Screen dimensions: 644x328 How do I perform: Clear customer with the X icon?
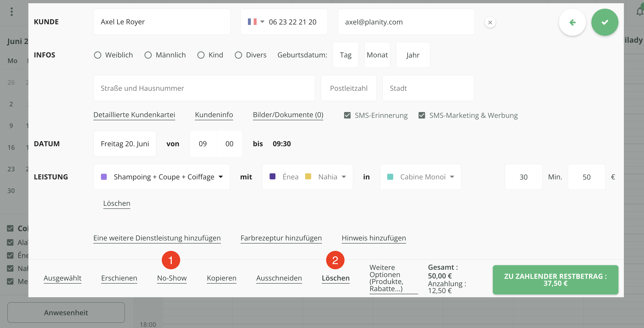point(490,23)
